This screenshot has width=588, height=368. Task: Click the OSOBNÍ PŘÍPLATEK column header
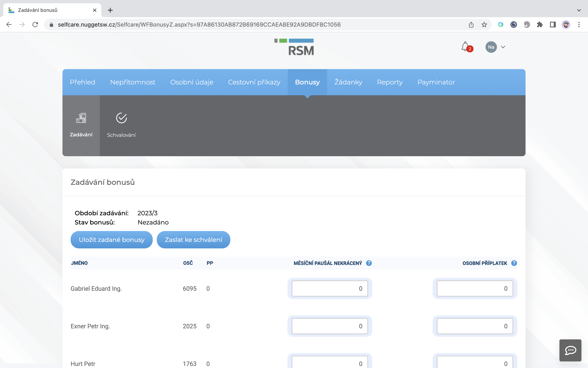click(485, 263)
